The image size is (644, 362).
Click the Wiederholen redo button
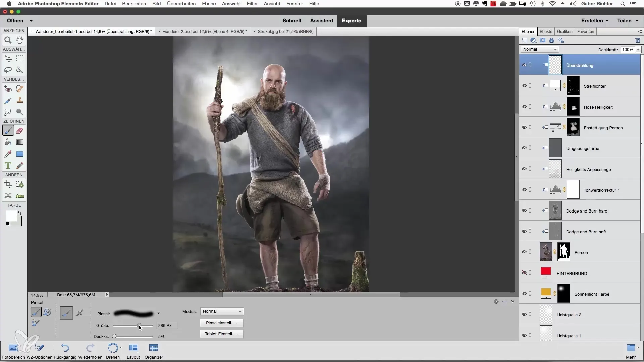tap(90, 351)
